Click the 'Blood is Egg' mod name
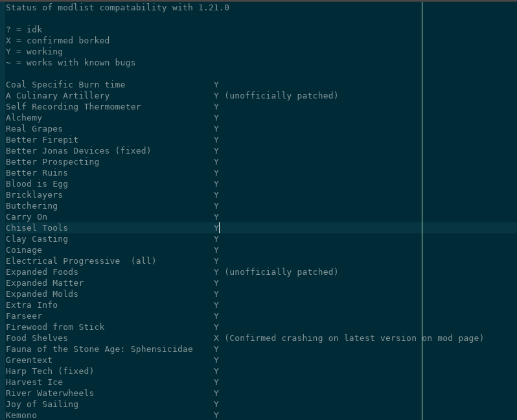The image size is (517, 420). (37, 184)
